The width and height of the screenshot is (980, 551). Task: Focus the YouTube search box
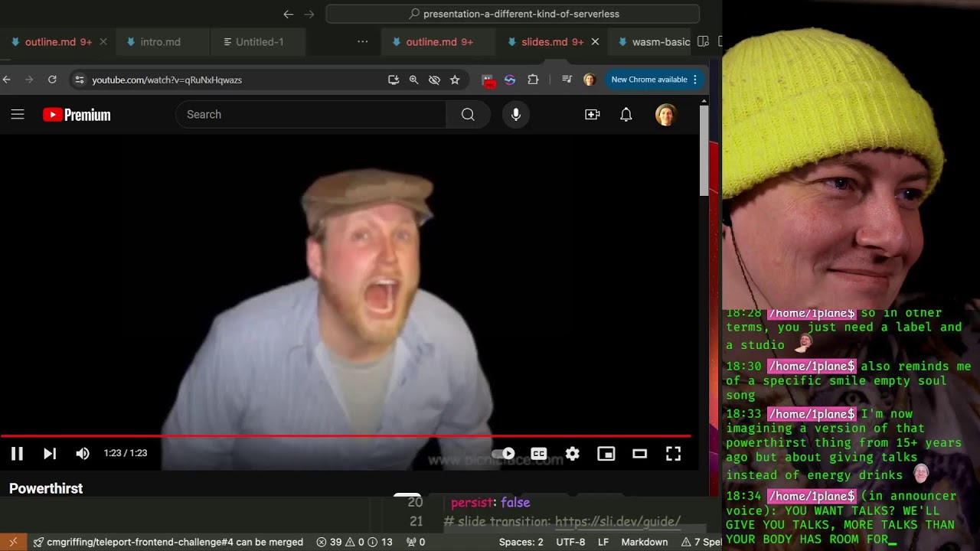(x=311, y=115)
